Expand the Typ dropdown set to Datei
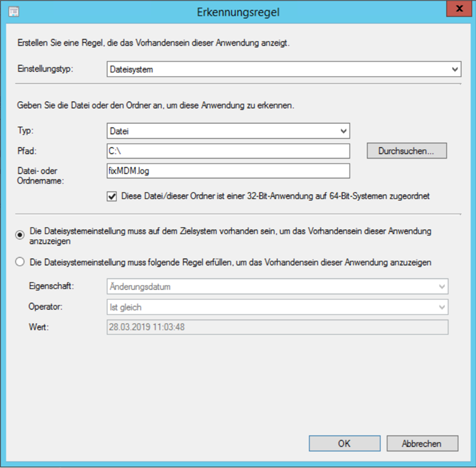This screenshot has width=476, height=468. 228,130
